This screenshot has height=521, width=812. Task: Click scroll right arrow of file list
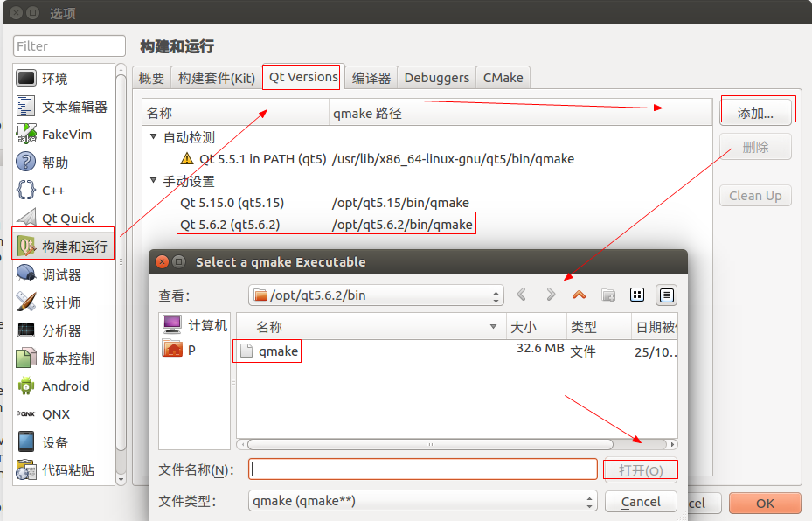672,444
